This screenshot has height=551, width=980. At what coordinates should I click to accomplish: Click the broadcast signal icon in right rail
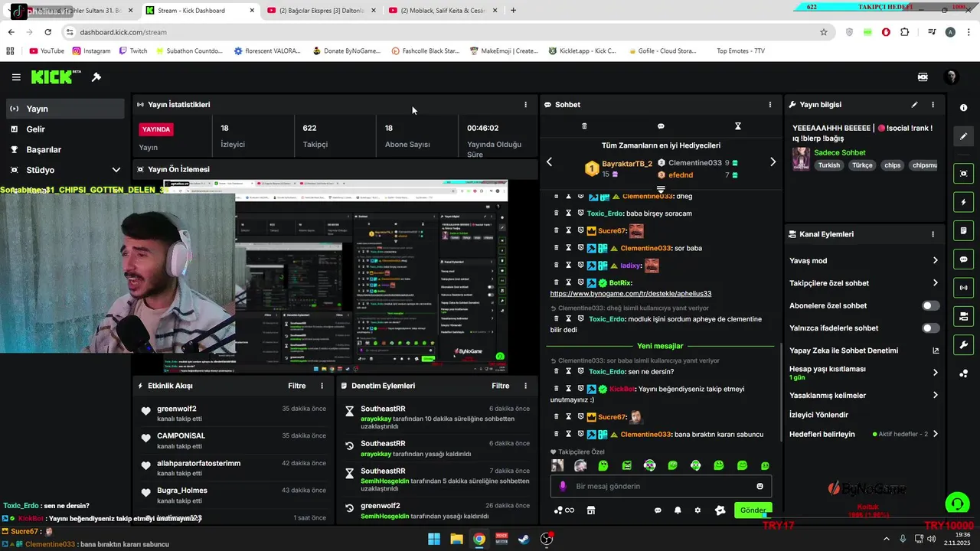pyautogui.click(x=963, y=288)
